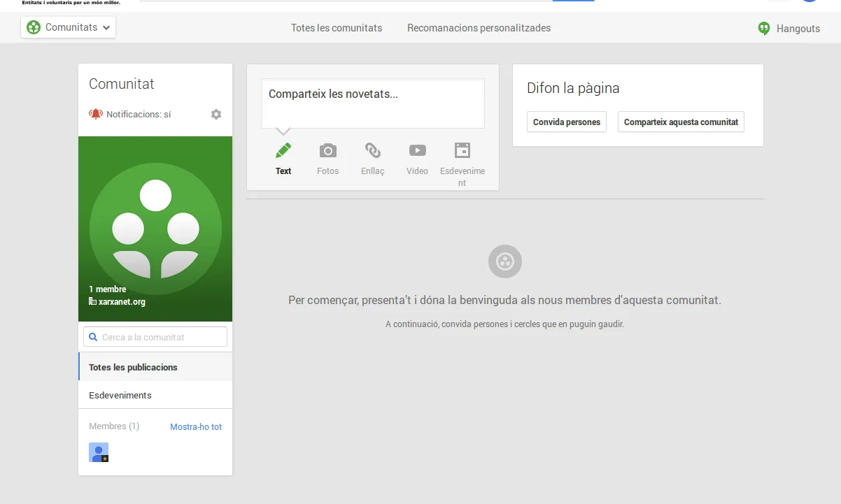The height and width of the screenshot is (504, 841).
Task: Open the Comunitats dropdown menu
Action: pos(68,27)
